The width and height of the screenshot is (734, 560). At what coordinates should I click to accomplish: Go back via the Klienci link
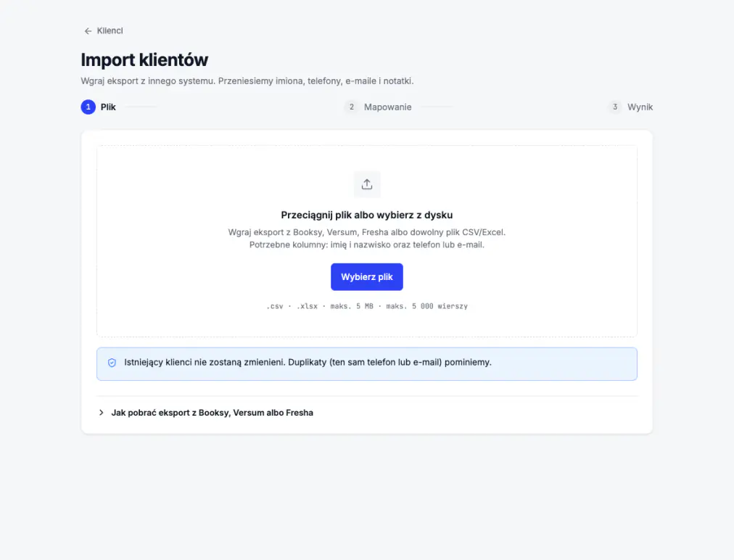pyautogui.click(x=110, y=31)
